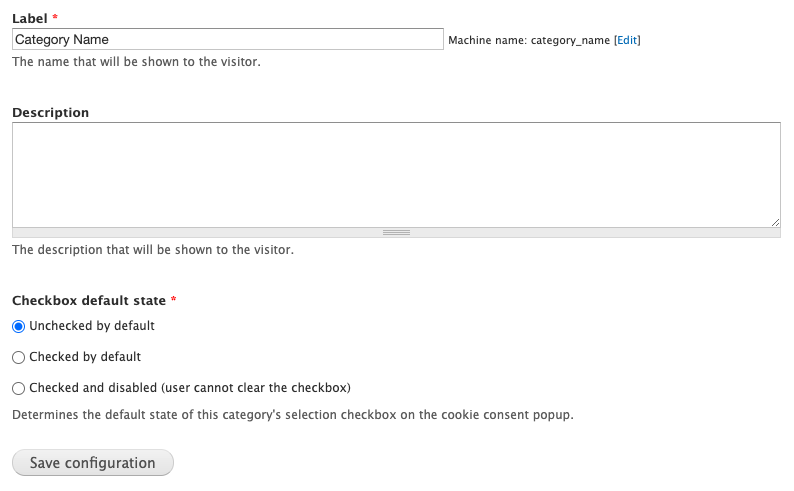Click the 'The name that will be shown' help text
The height and width of the screenshot is (491, 794).
click(136, 62)
